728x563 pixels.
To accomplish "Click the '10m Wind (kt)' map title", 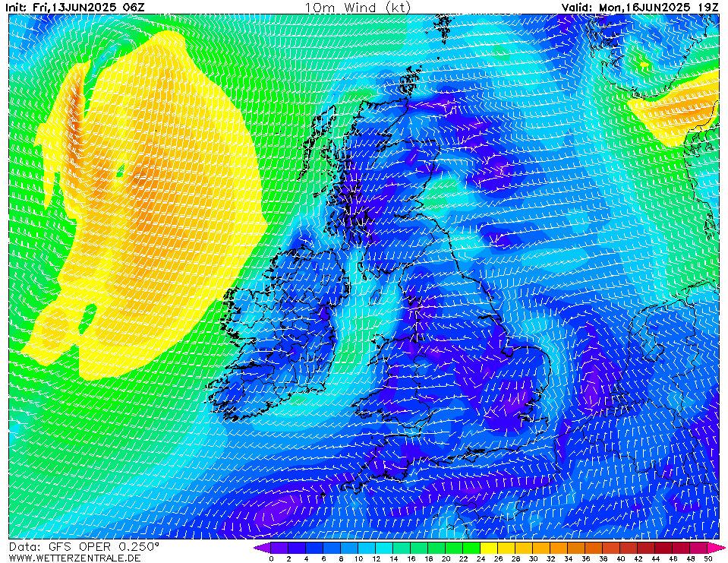I will tap(358, 8).
